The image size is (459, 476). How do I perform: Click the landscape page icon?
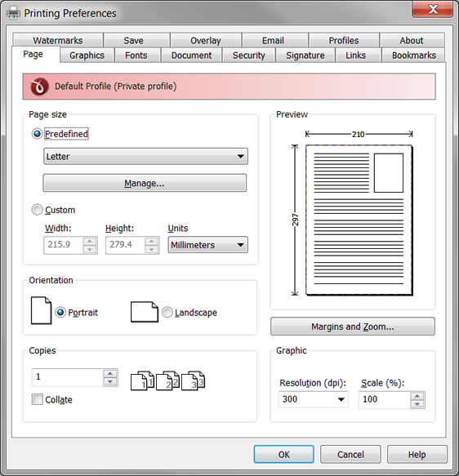[x=145, y=312]
